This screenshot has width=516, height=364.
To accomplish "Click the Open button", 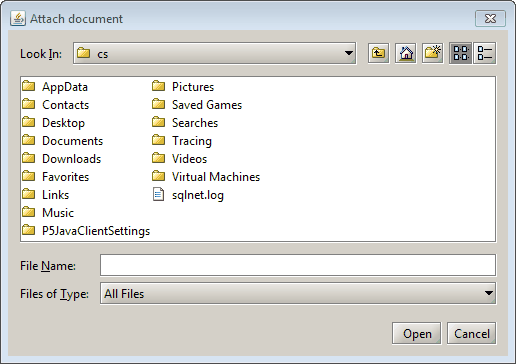I will click(416, 333).
